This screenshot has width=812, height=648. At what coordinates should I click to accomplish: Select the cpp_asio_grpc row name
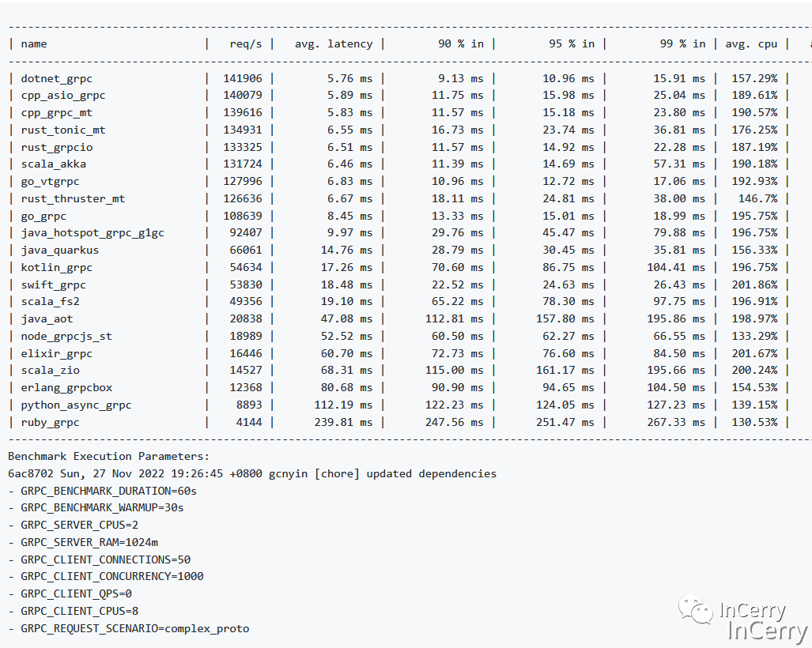pyautogui.click(x=63, y=96)
